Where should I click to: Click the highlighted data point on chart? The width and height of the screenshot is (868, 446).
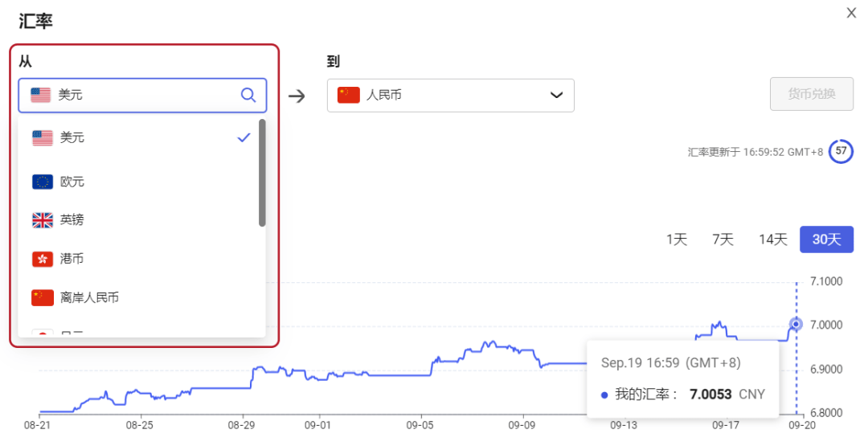[x=796, y=325]
